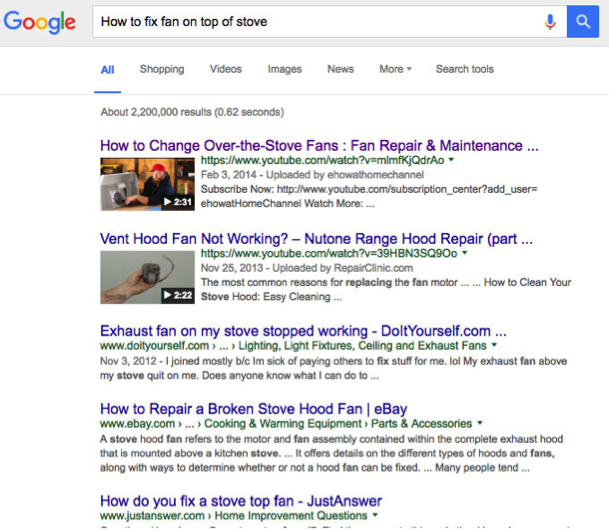
Task: Open 'How to Change Over-the-Stove Fans' result
Action: (319, 145)
